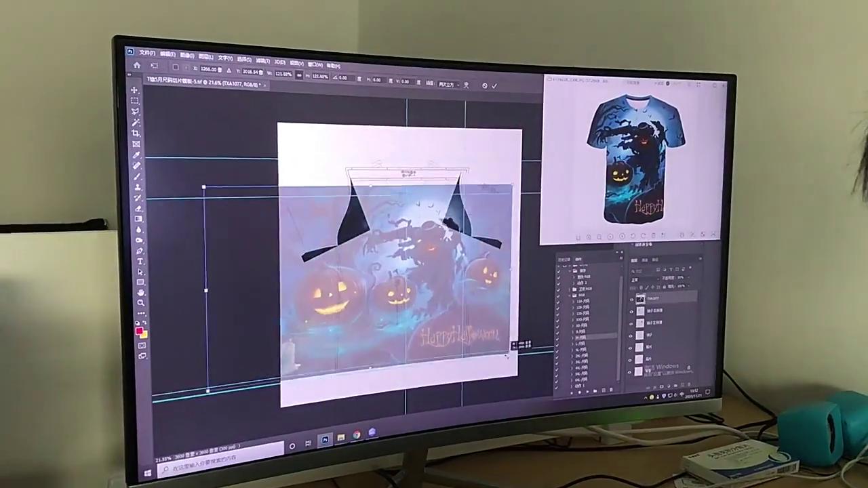Viewport: 868px width, 488px height.
Task: Commit the transform with checkmark
Action: (x=494, y=86)
